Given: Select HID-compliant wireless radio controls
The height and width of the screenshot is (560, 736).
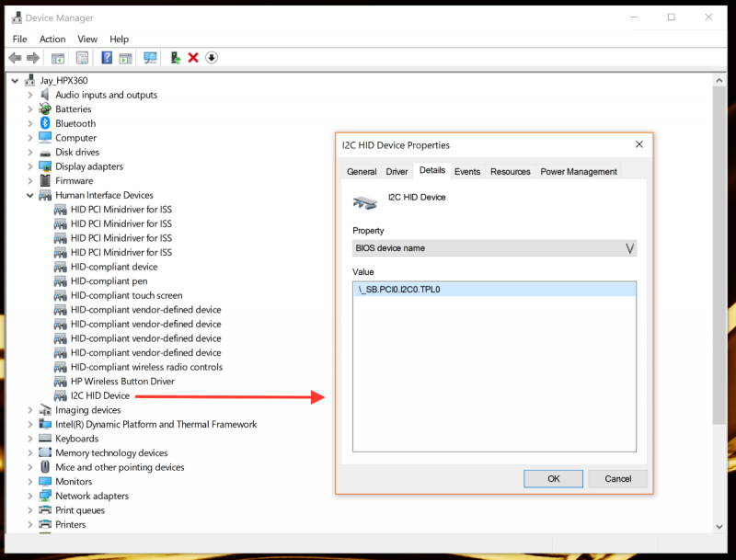Looking at the screenshot, I should point(146,367).
